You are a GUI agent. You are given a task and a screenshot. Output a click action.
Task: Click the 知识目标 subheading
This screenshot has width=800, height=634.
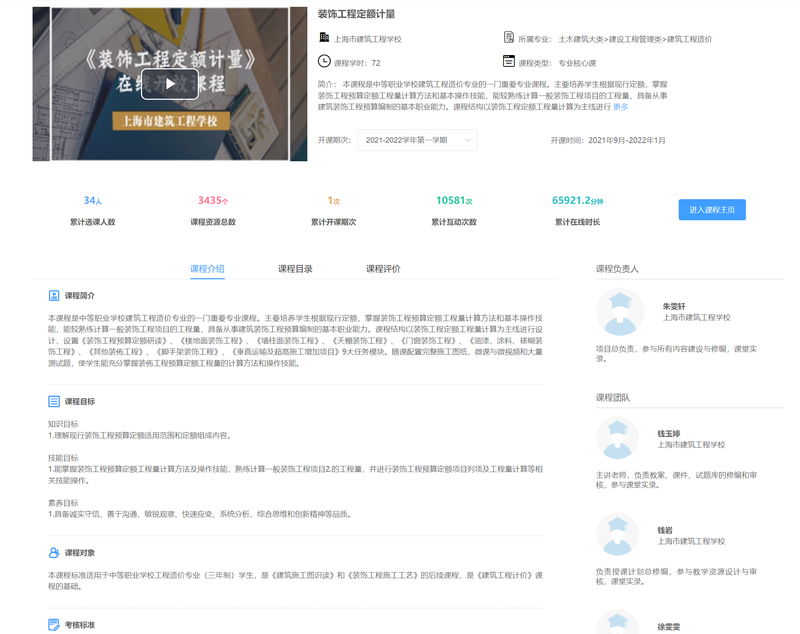click(x=63, y=424)
